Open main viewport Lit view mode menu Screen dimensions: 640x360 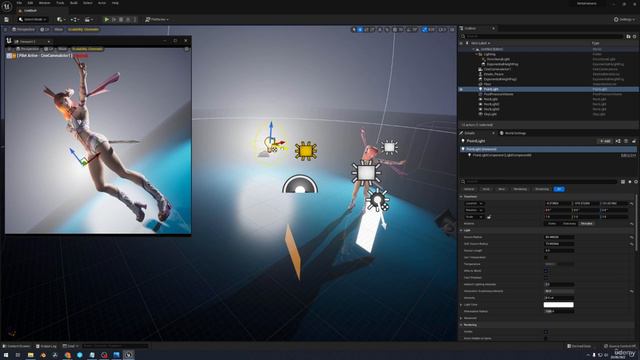(x=45, y=29)
